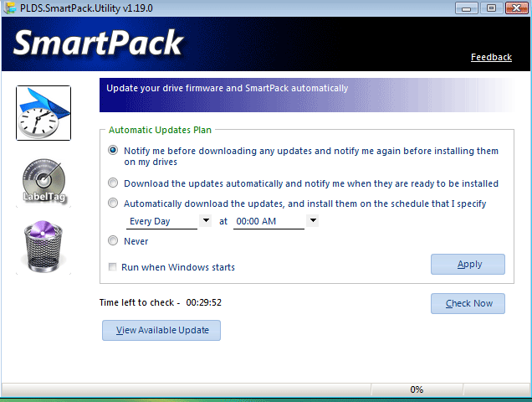Image resolution: width=532 pixels, height=402 pixels.
Task: Enable 'Run when Windows starts' checkbox
Action: [112, 267]
